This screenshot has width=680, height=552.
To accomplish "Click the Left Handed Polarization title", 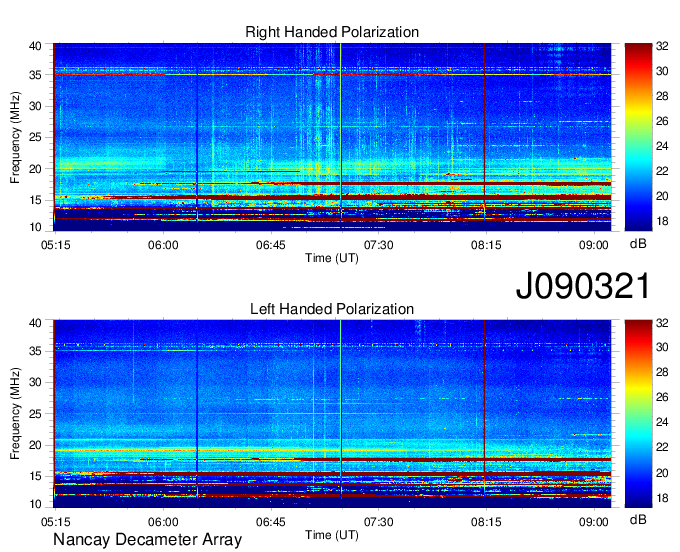I will point(332,309).
